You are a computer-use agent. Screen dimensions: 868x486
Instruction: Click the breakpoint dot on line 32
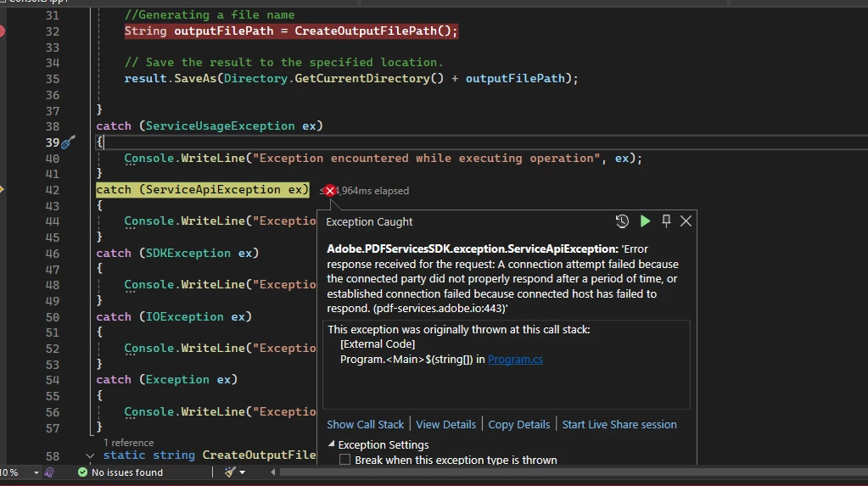(2, 31)
